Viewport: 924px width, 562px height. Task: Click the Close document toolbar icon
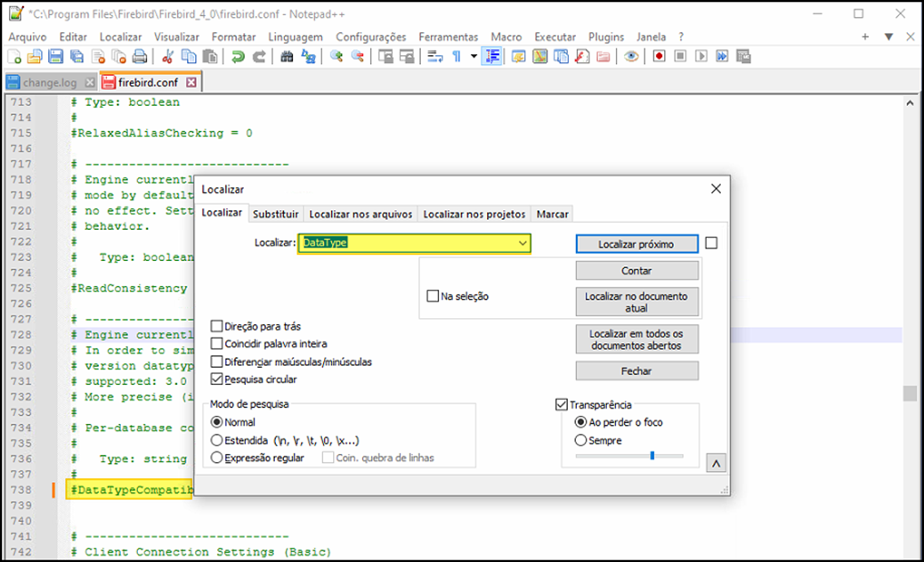99,57
